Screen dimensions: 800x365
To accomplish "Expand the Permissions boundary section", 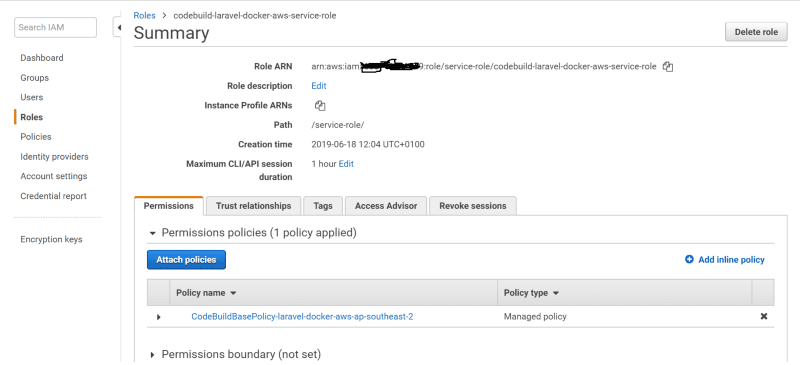I will click(152, 354).
